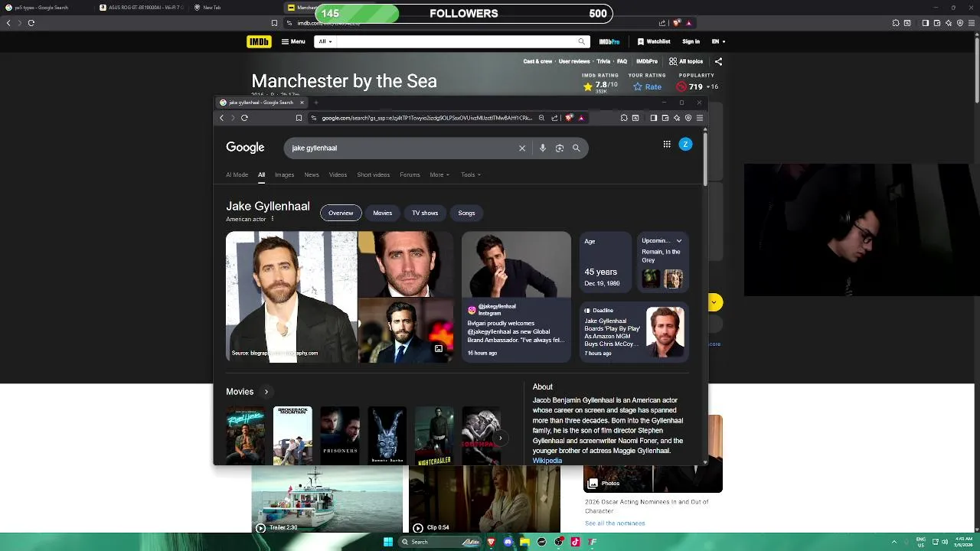The width and height of the screenshot is (980, 551).
Task: Open Cast & crew on IMDb
Action: 537,61
